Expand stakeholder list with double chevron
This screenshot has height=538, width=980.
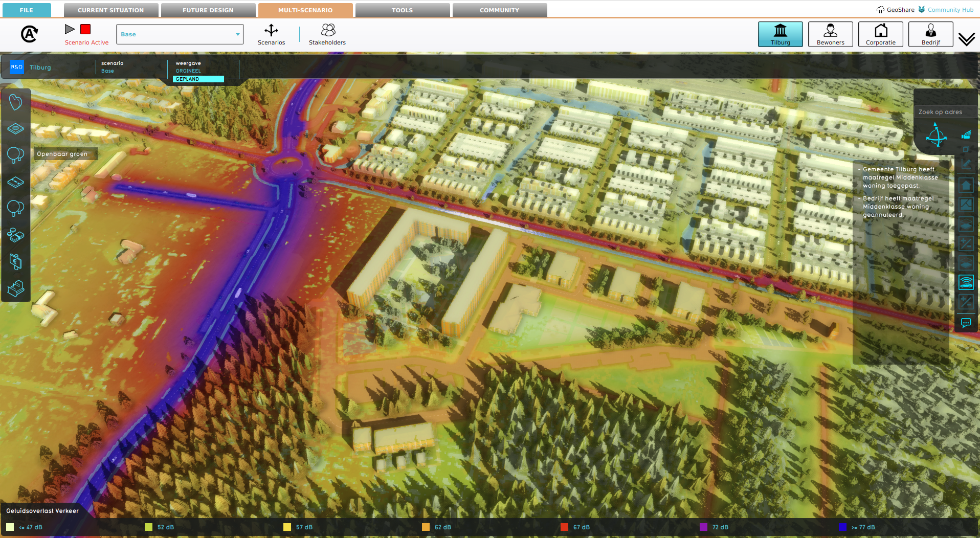[966, 39]
